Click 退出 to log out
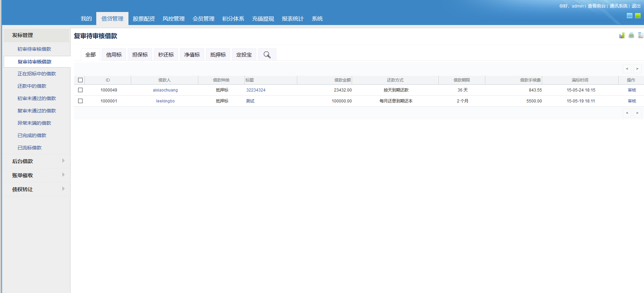Screen dimensions: 644x293 coord(636,6)
